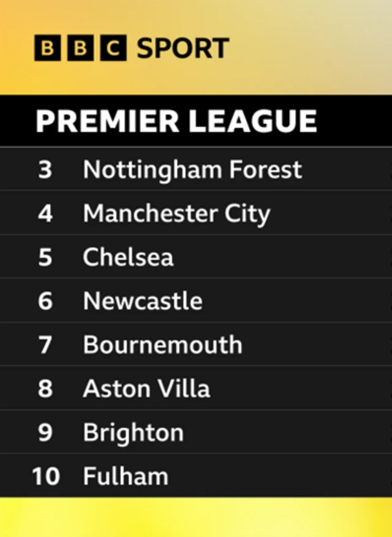Click the position number 10

tap(46, 476)
